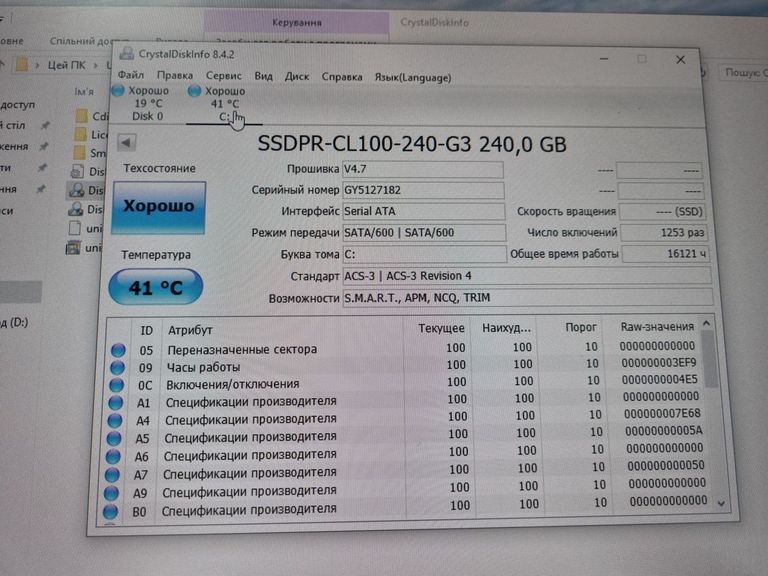Click the attribute list scroll down arrow

click(721, 503)
